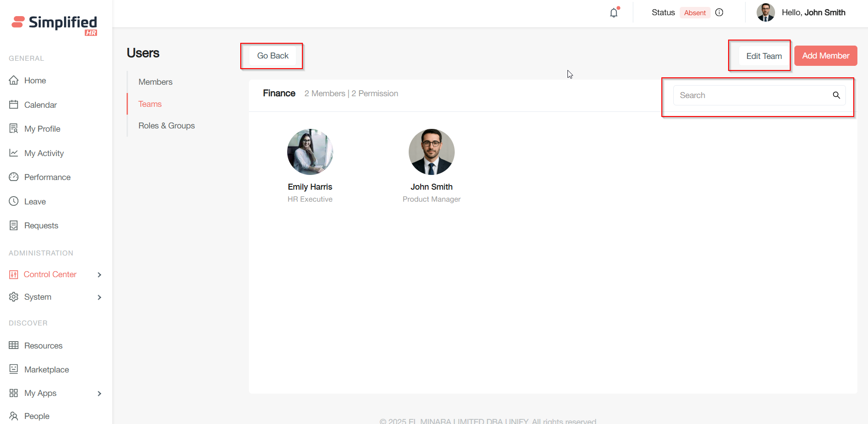Open the Roles & Groups tab

click(x=167, y=126)
